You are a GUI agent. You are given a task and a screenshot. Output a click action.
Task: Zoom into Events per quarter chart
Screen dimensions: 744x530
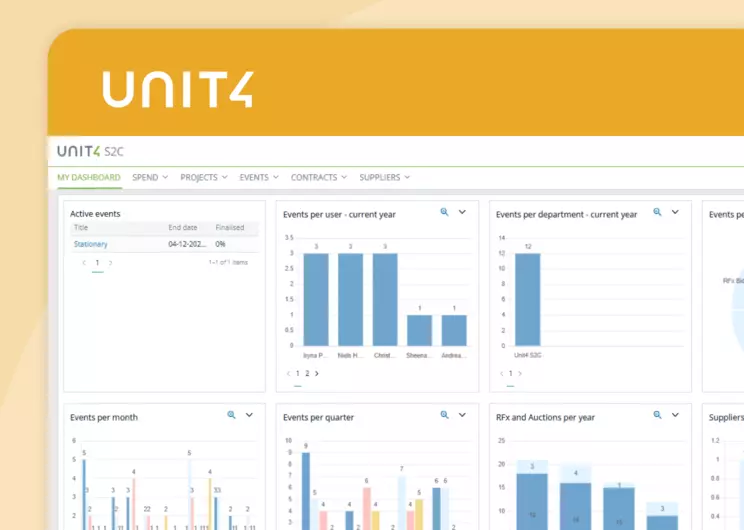(444, 415)
